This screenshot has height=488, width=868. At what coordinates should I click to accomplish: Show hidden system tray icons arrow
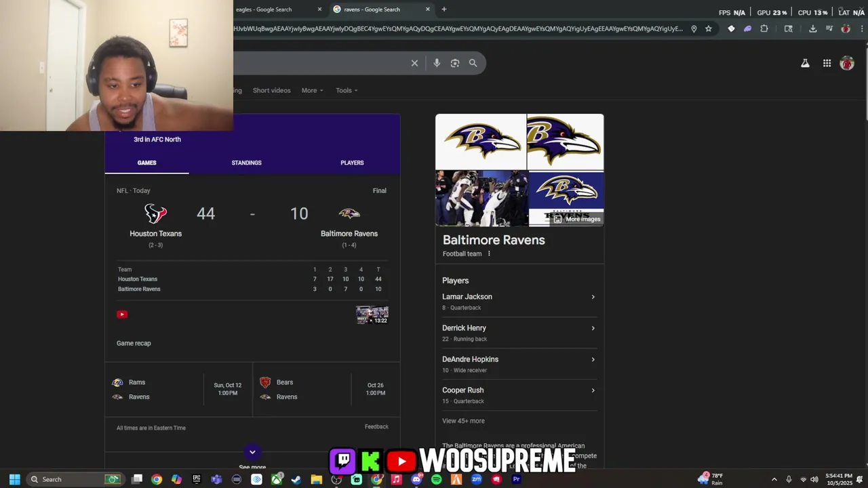coord(774,479)
